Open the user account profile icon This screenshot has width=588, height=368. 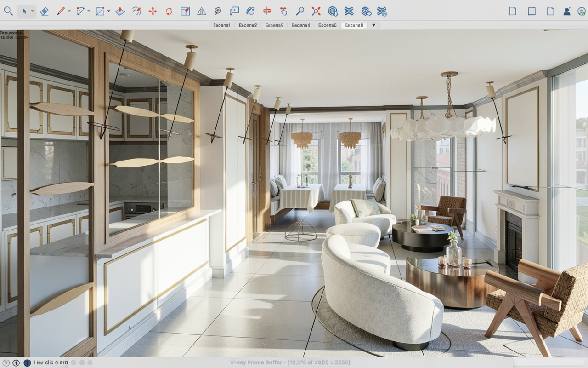567,11
